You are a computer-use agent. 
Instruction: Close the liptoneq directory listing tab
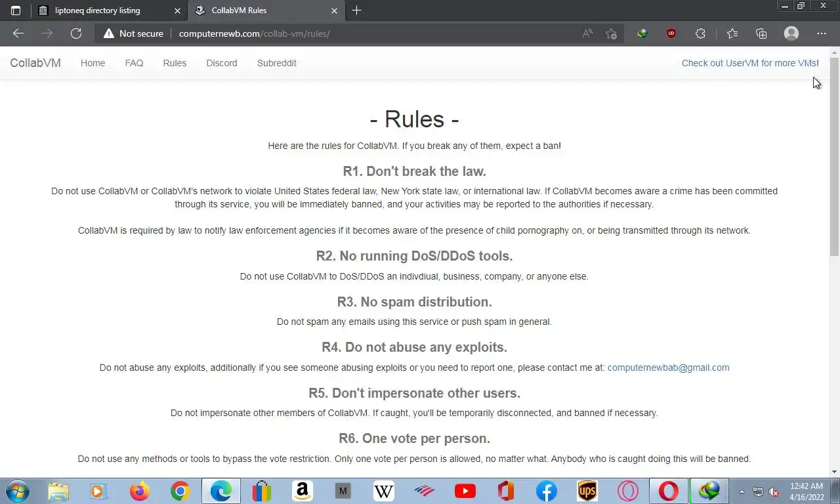pos(177,10)
